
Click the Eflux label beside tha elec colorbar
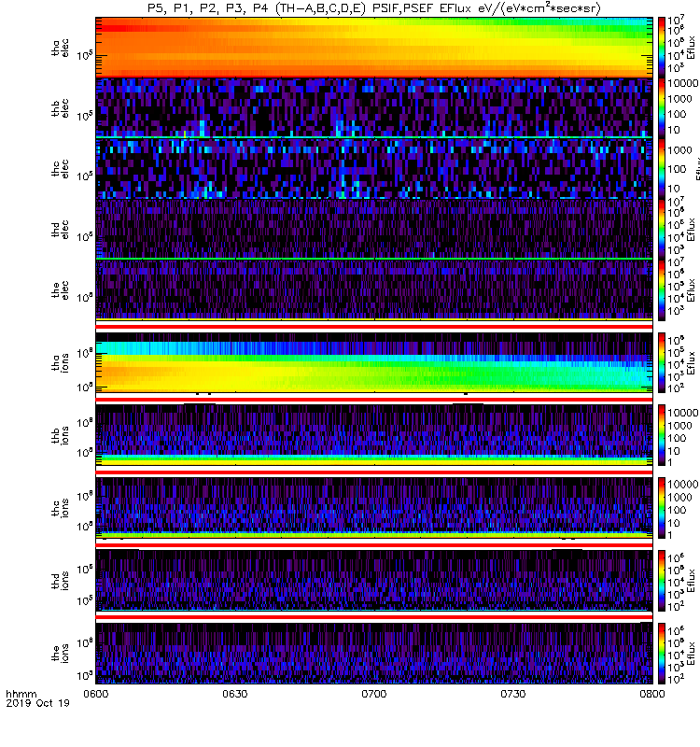pyautogui.click(x=692, y=48)
